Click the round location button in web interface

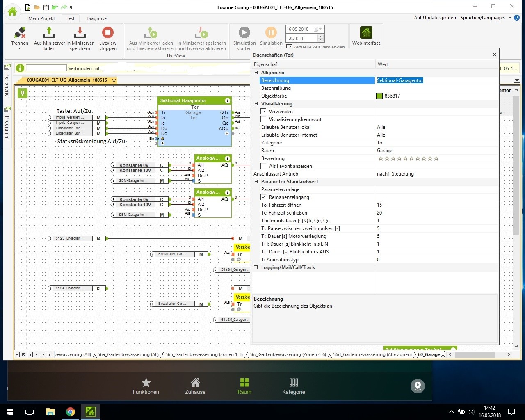[x=418, y=386]
